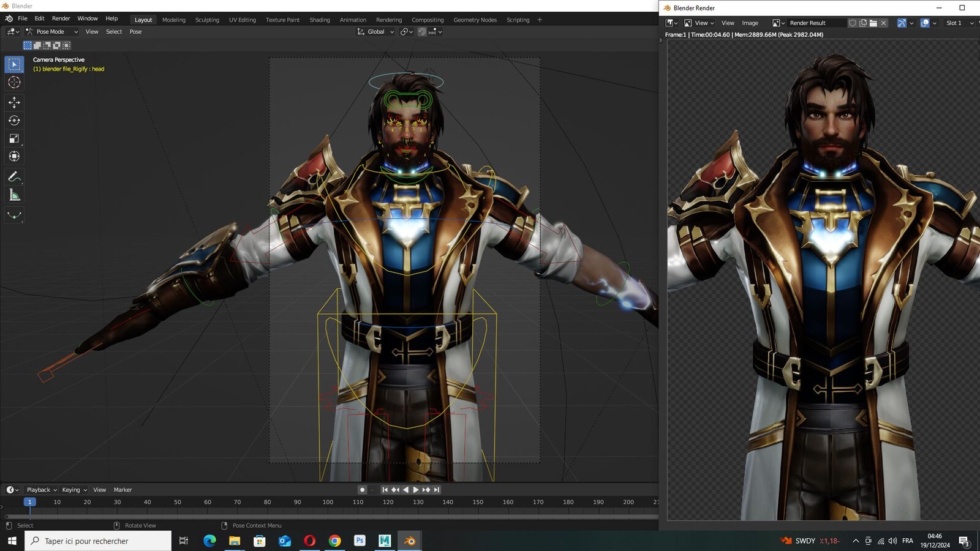Activate the Cursor tool
980x551 pixels.
click(x=14, y=82)
